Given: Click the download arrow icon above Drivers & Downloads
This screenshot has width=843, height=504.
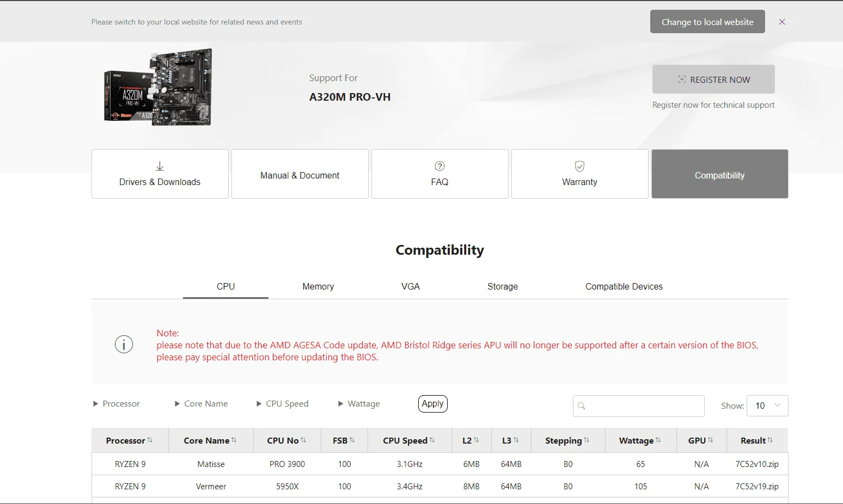Looking at the screenshot, I should (160, 166).
